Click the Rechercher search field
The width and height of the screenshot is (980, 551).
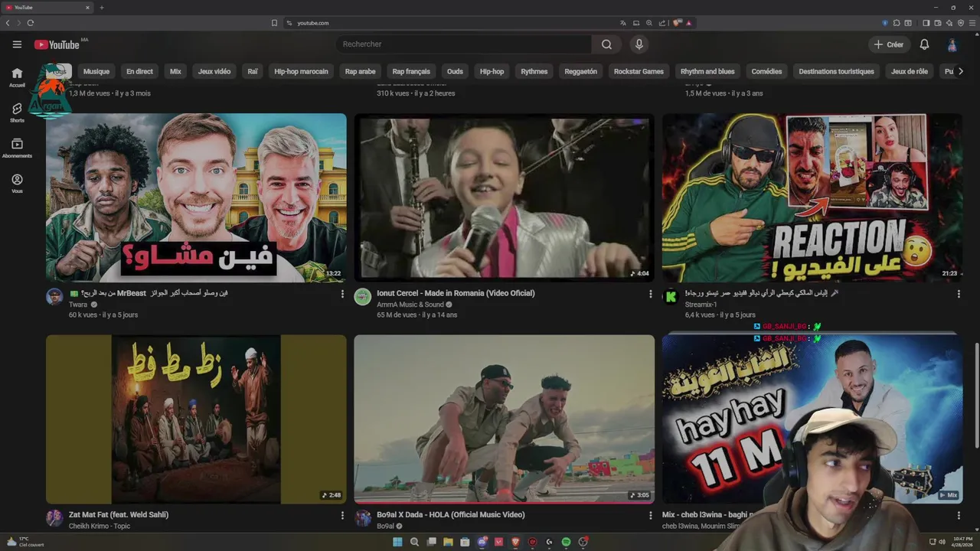463,44
